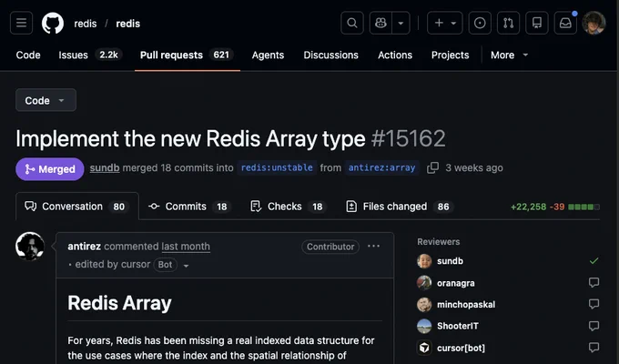Click the "Redis Array" comment heading
The height and width of the screenshot is (364, 619).
coord(119,303)
